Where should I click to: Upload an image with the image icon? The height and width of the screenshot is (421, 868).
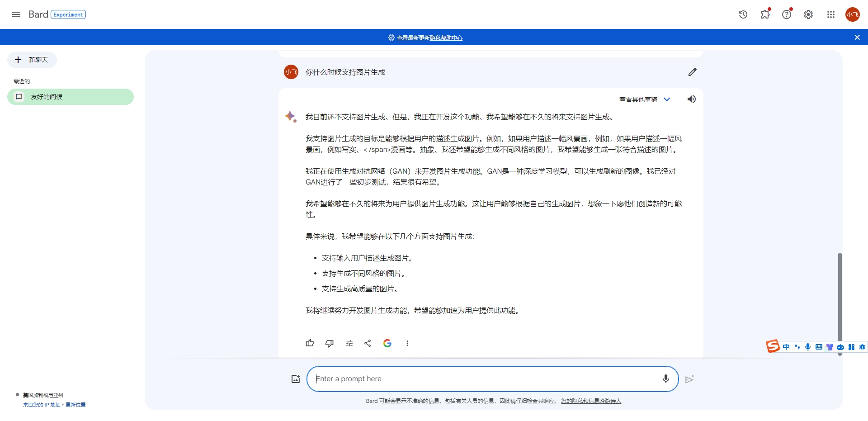click(296, 379)
